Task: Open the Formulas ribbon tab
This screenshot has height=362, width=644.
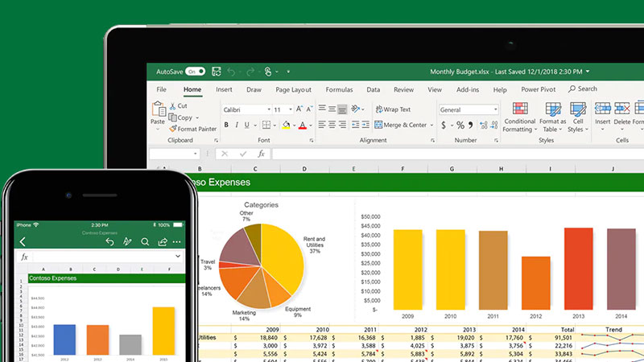Action: [339, 89]
